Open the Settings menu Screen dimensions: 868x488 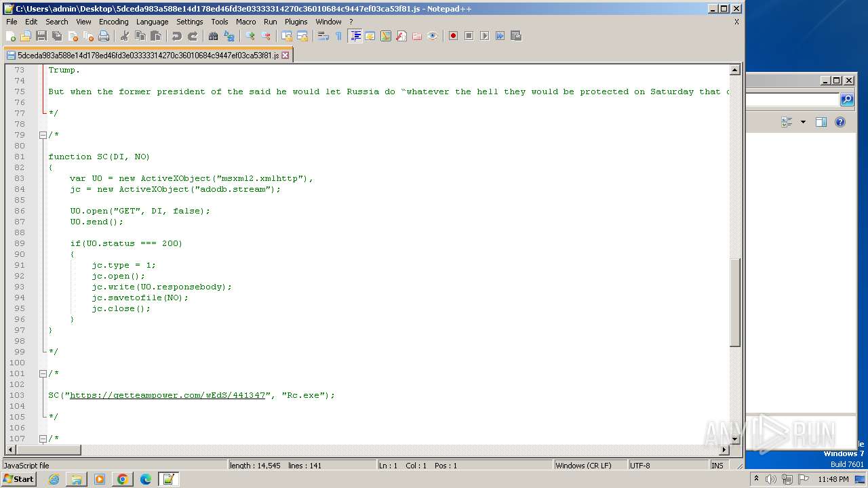click(189, 22)
